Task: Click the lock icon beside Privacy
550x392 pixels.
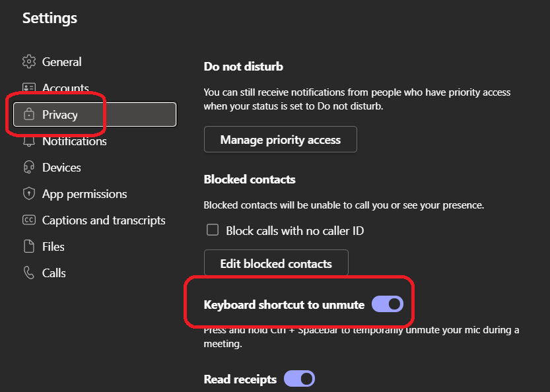Action: pos(28,115)
